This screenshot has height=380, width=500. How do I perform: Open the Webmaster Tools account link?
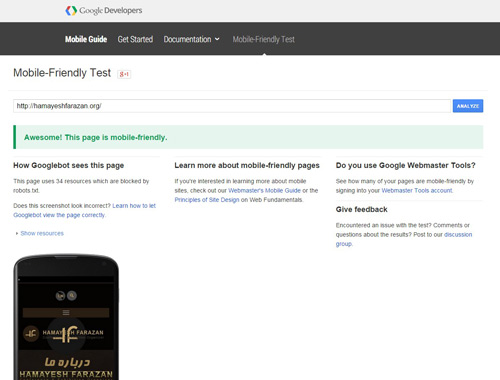pos(417,190)
